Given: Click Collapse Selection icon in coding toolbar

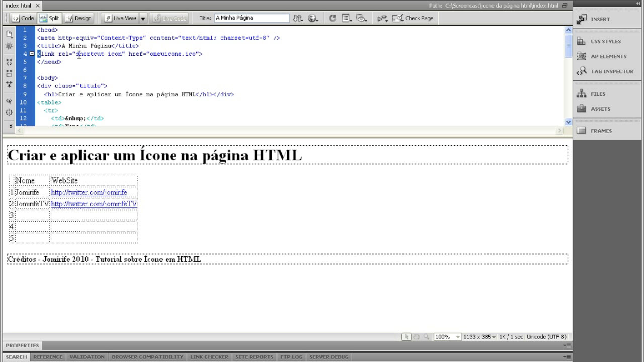Looking at the screenshot, I should pos(9,73).
